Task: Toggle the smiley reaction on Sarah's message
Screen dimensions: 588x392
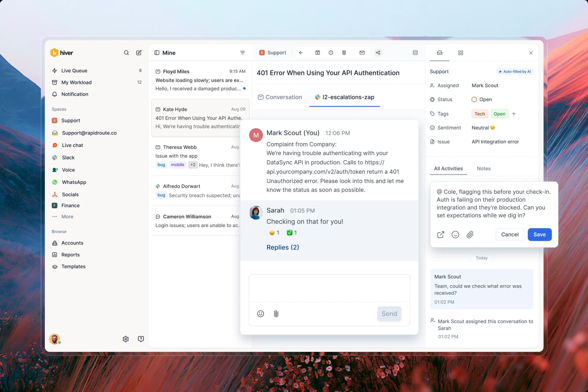Action: [x=274, y=233]
